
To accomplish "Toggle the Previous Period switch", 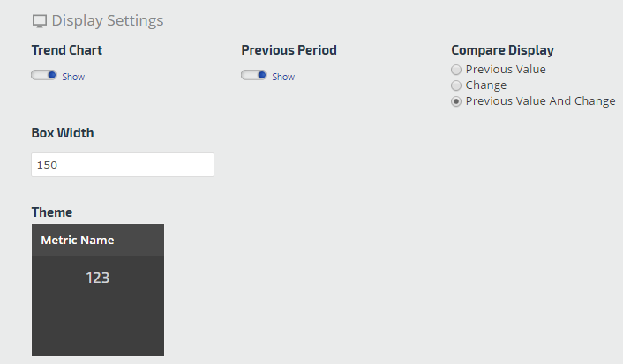I will pyautogui.click(x=254, y=76).
